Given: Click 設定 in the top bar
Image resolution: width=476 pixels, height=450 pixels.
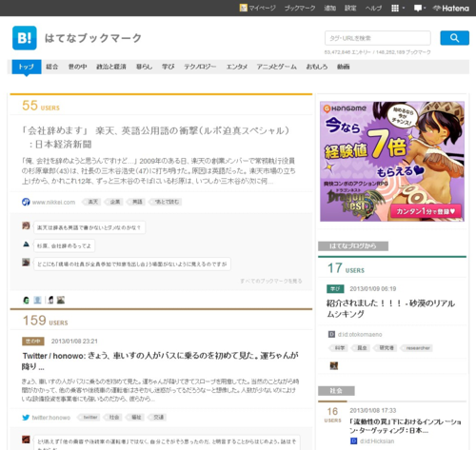Looking at the screenshot, I should [x=350, y=8].
